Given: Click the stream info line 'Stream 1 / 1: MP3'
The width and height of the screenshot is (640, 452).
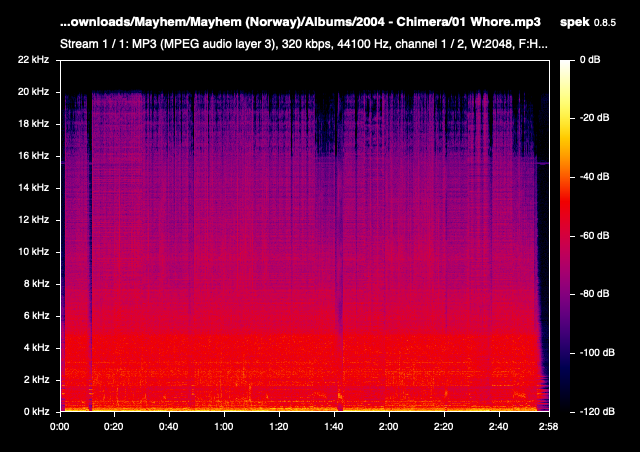Looking at the screenshot, I should point(304,44).
